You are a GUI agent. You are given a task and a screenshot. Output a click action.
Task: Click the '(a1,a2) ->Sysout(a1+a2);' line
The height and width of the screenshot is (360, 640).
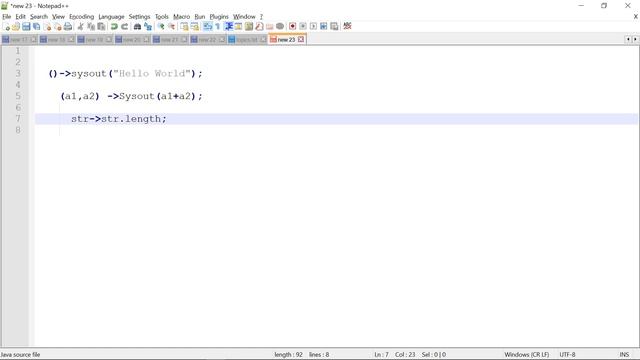point(131,96)
